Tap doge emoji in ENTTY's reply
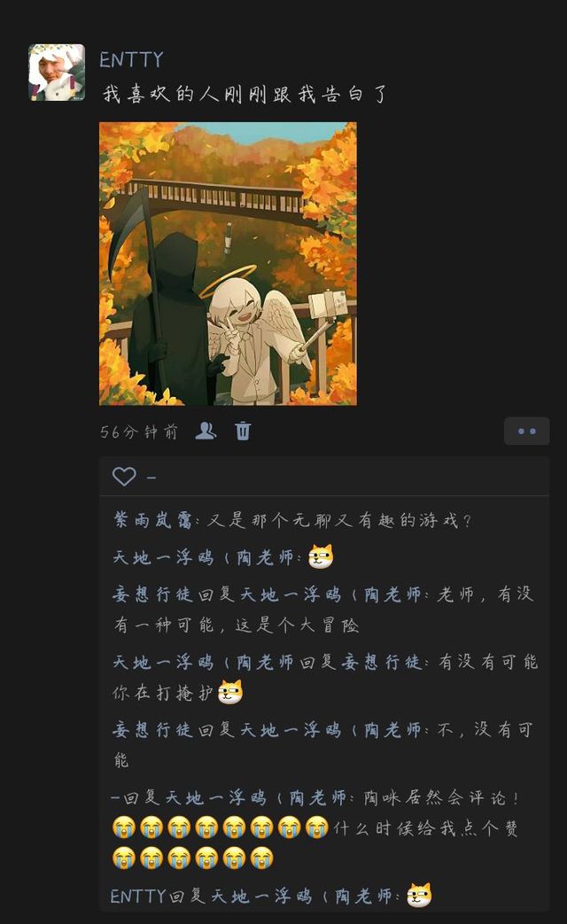 pos(419,895)
